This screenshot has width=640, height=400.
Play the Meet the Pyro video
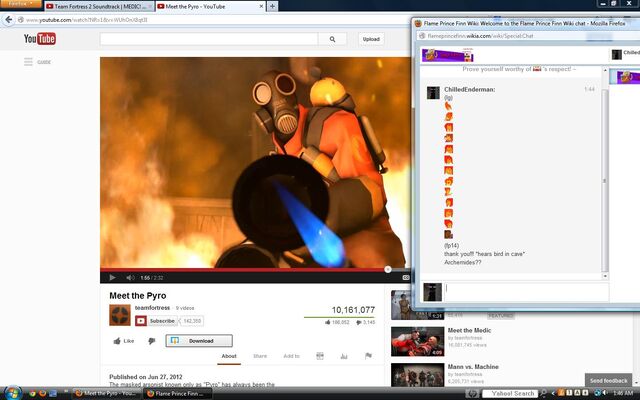(112, 278)
